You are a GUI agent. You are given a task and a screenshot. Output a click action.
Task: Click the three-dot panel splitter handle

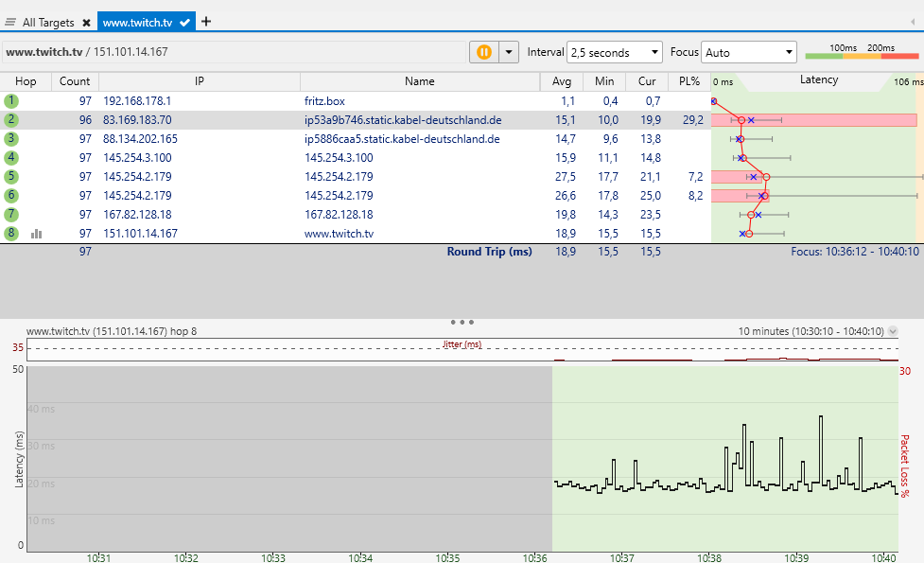[x=462, y=322]
